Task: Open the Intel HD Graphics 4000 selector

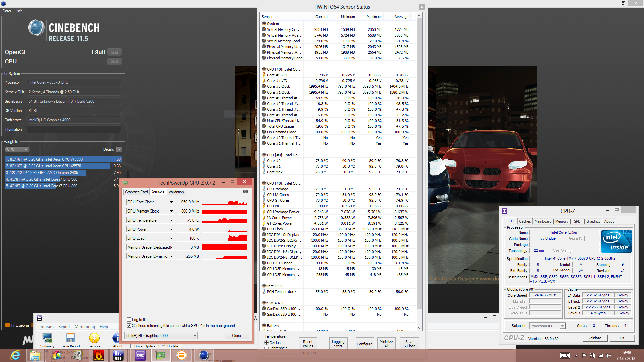Action: pos(161,336)
